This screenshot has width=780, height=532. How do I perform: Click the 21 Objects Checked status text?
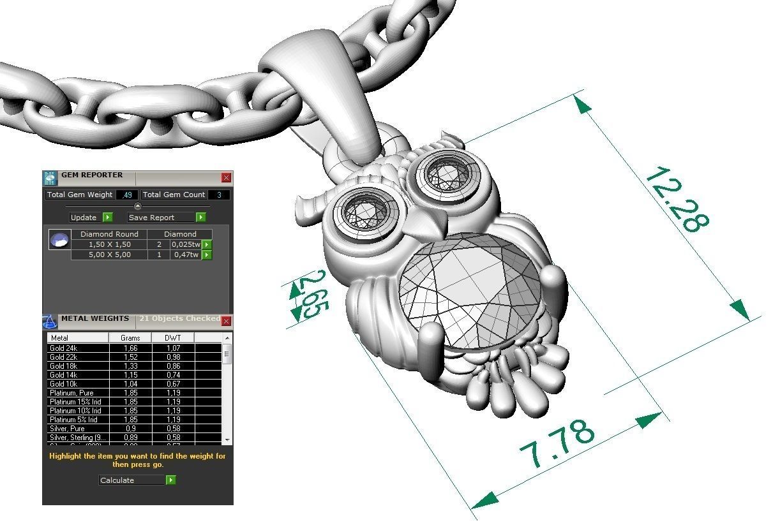[179, 318]
